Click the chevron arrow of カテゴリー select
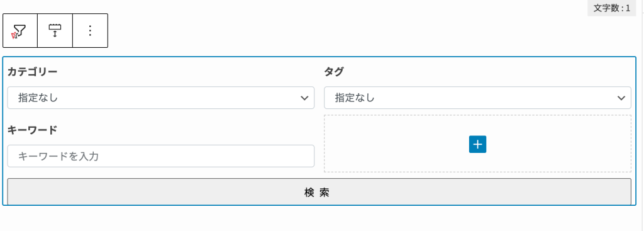 click(x=304, y=98)
